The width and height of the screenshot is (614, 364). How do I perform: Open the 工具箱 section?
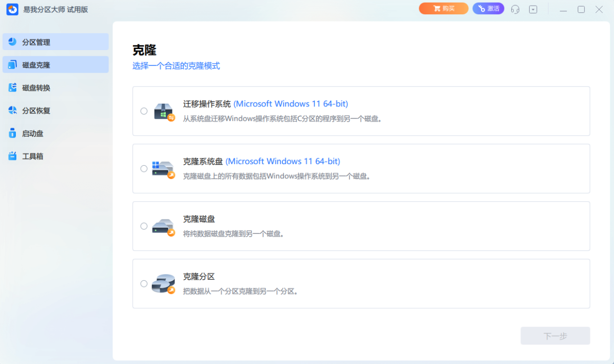click(x=55, y=156)
